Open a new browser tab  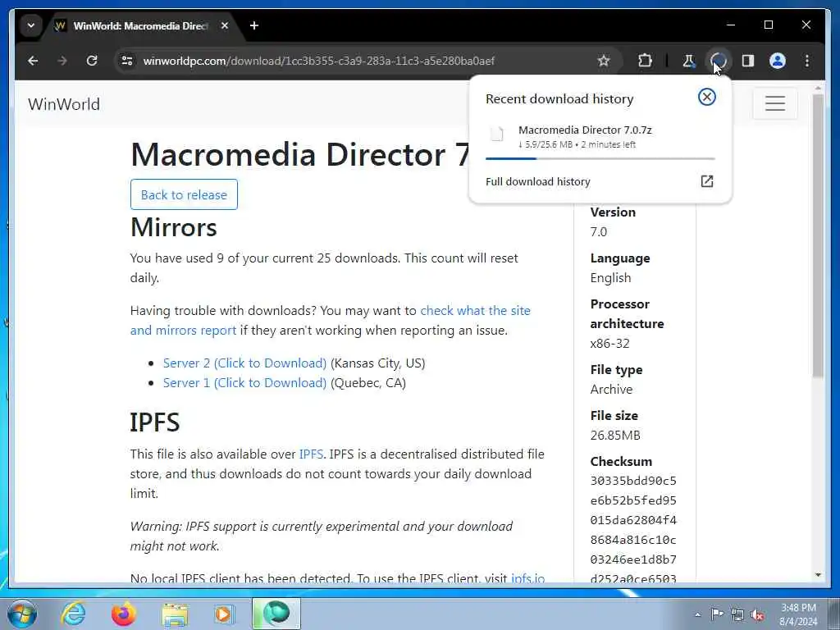[x=254, y=25]
